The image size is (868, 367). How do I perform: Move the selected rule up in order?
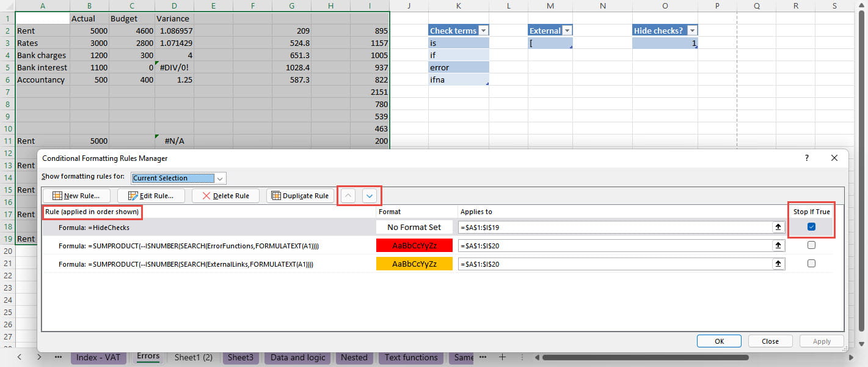click(347, 195)
